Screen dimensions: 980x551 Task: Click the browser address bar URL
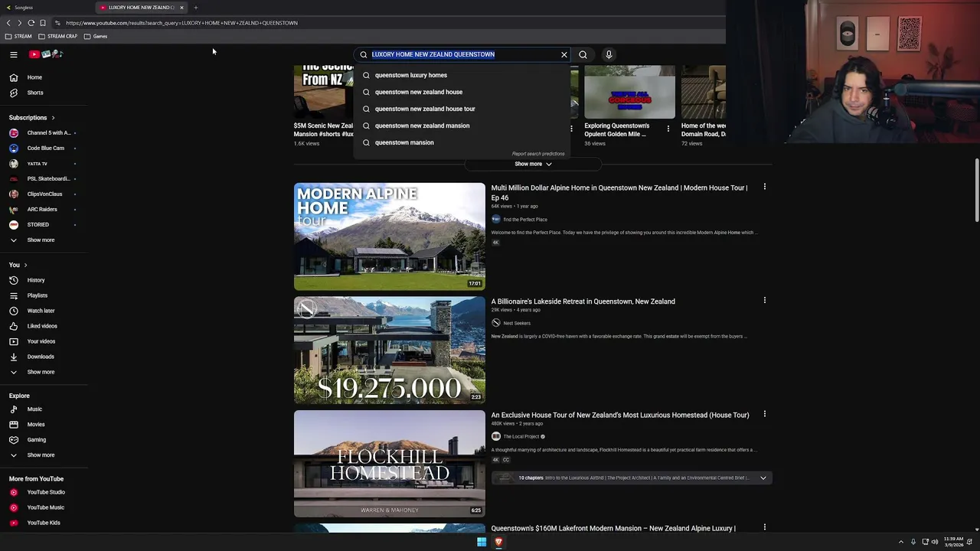coord(181,23)
